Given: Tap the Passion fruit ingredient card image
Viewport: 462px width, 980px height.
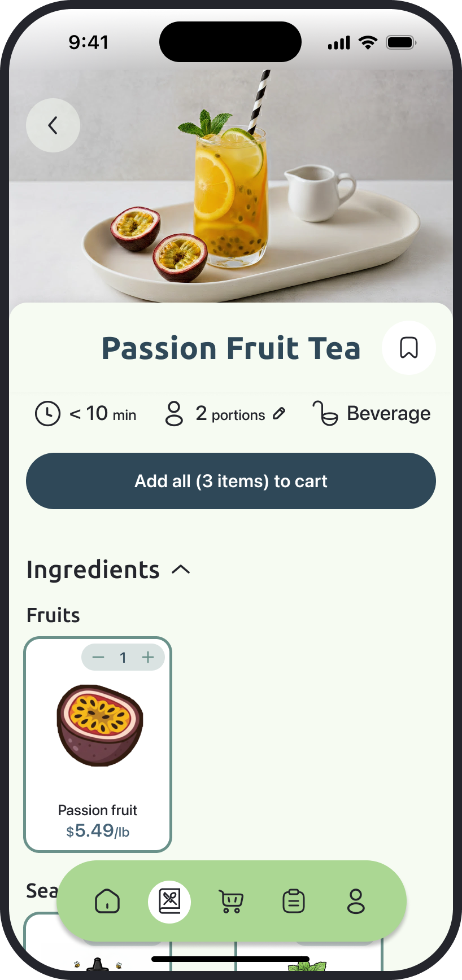Looking at the screenshot, I should click(x=99, y=725).
